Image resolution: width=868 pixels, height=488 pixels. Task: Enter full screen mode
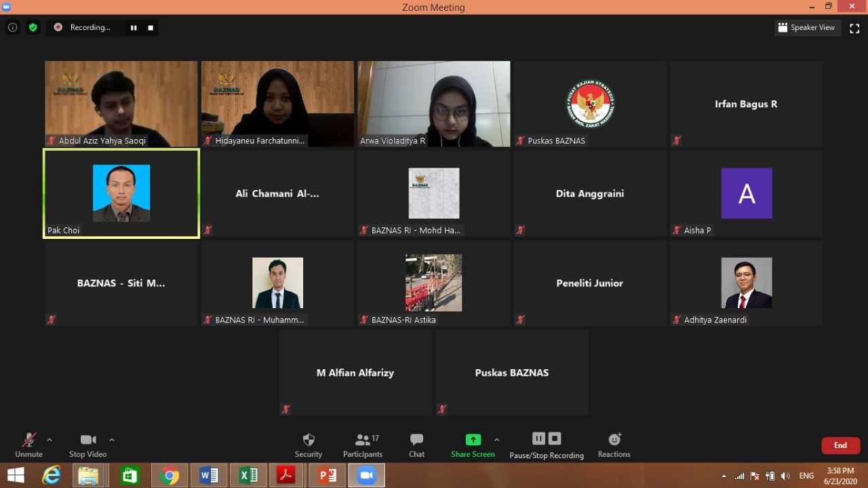854,28
